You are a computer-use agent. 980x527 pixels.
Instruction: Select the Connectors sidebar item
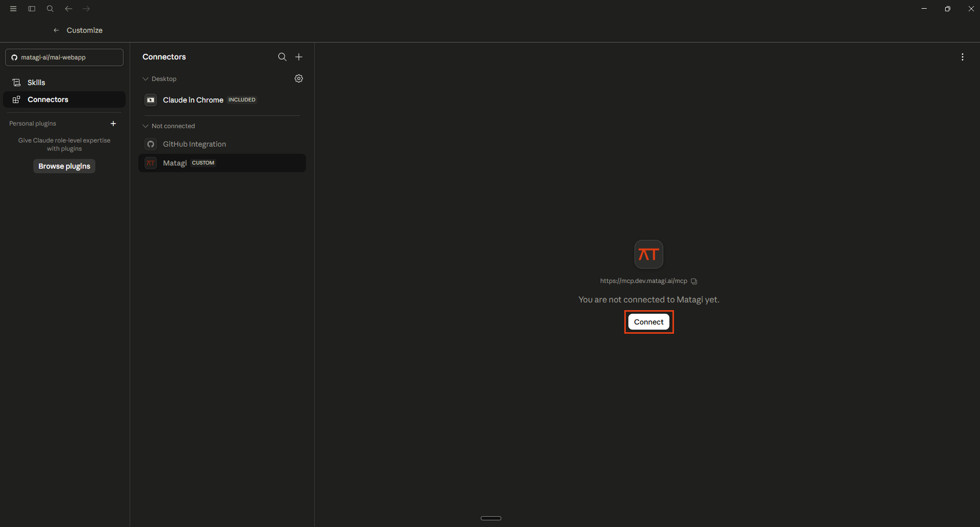point(64,99)
